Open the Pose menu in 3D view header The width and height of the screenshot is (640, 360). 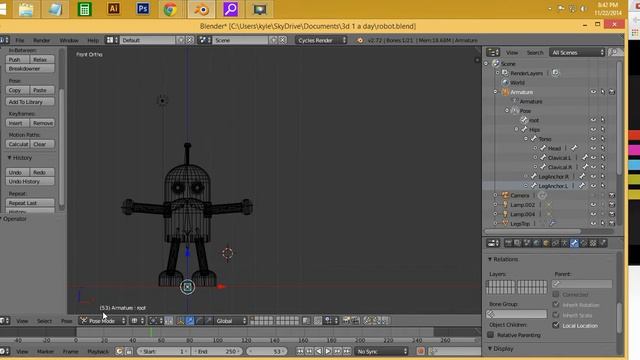(67, 321)
